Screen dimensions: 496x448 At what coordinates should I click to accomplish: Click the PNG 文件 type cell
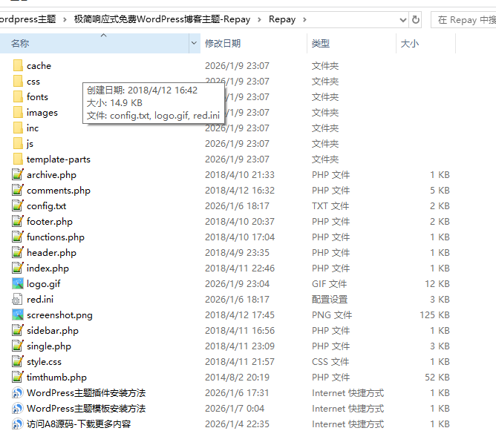click(332, 315)
